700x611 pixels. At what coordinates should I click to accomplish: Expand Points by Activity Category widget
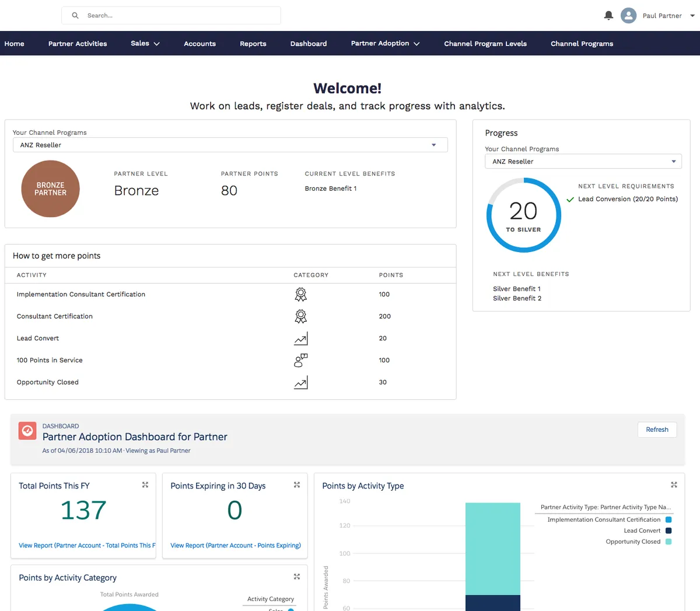[297, 577]
